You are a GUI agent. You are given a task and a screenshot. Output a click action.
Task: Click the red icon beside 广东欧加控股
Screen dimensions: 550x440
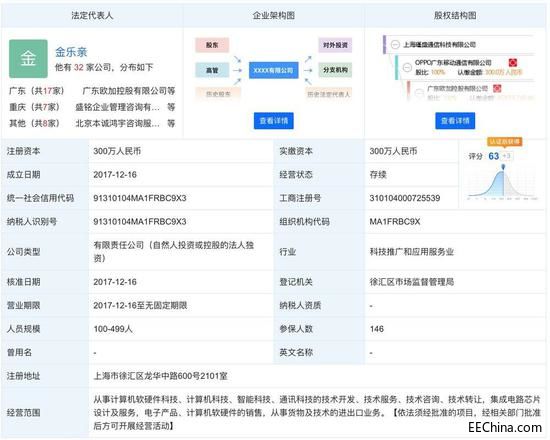pyautogui.click(x=497, y=88)
